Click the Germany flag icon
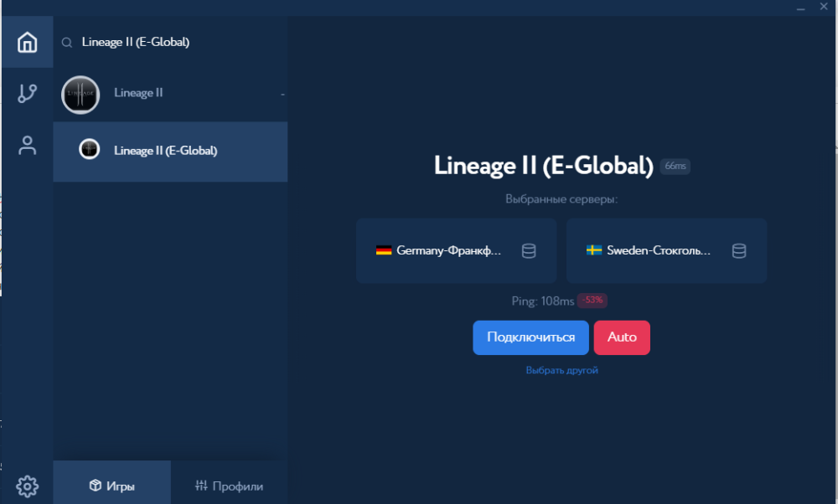This screenshot has height=504, width=838. (x=384, y=250)
